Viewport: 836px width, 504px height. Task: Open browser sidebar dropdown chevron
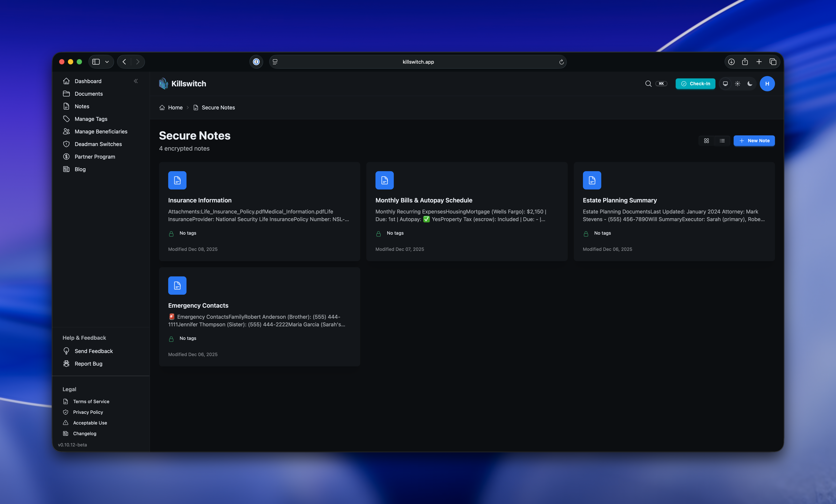pos(107,62)
